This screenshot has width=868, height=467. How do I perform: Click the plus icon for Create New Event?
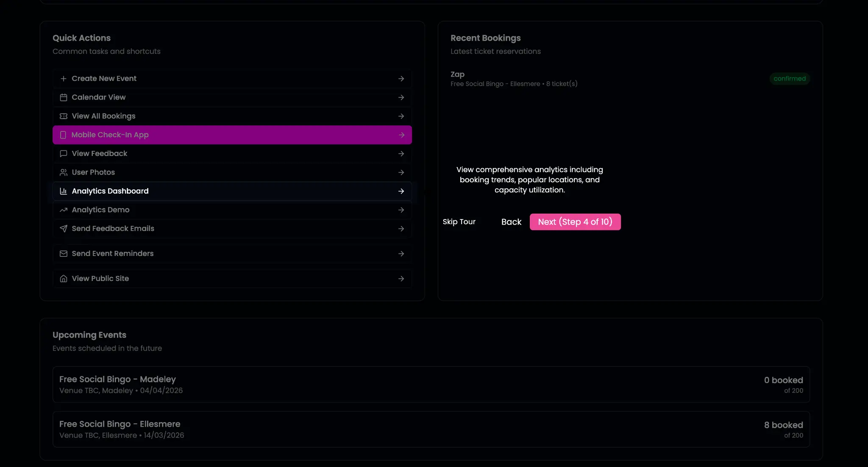coord(64,79)
